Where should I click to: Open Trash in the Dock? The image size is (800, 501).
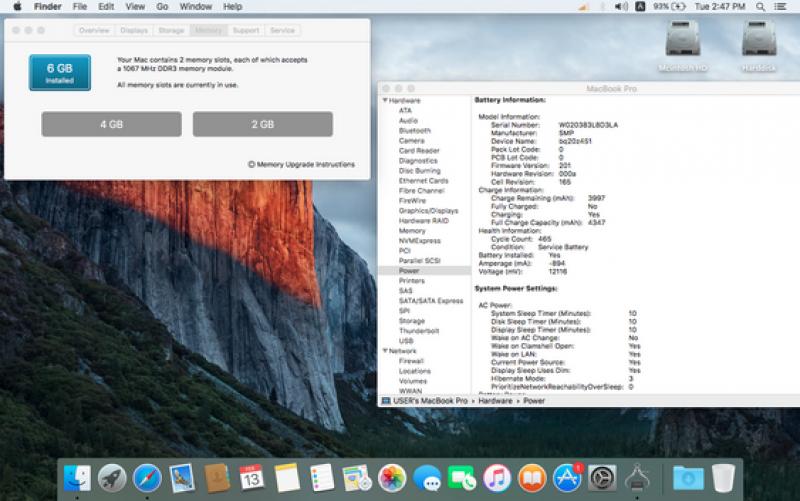[x=723, y=478]
